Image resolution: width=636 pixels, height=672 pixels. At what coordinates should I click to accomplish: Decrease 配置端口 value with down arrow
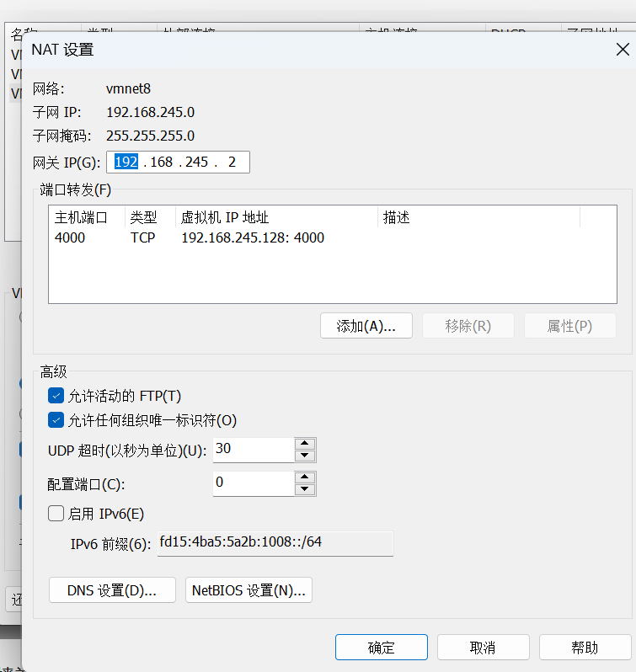coord(305,489)
